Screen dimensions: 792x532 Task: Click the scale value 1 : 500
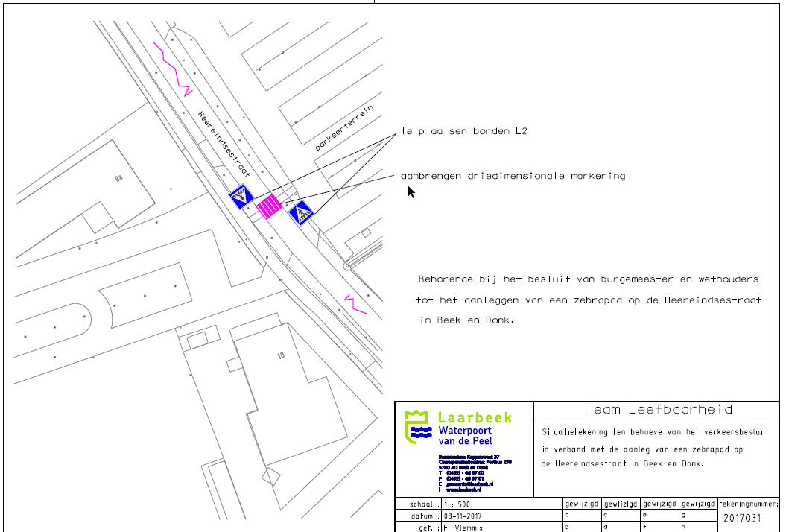click(x=455, y=504)
